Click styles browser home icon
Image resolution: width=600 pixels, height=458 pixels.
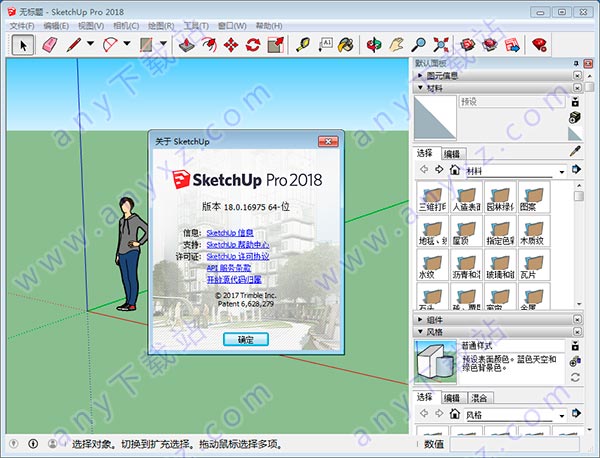click(455, 414)
